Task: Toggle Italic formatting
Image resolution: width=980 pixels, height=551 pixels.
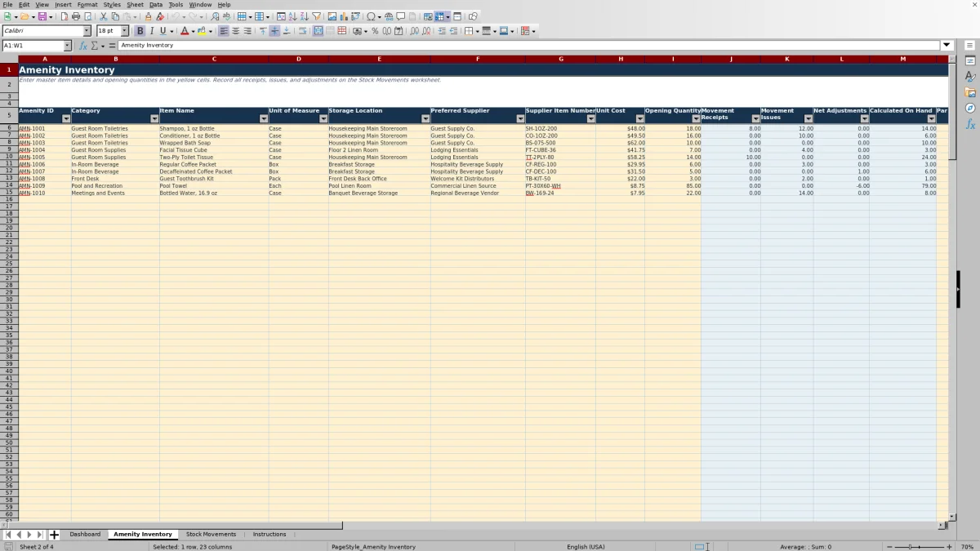Action: click(151, 31)
